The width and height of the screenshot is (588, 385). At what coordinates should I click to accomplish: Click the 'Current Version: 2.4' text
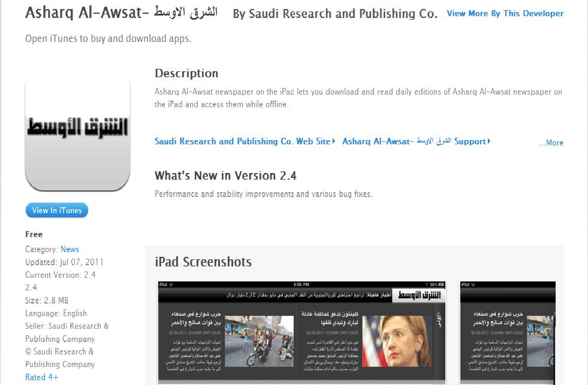[x=61, y=275]
